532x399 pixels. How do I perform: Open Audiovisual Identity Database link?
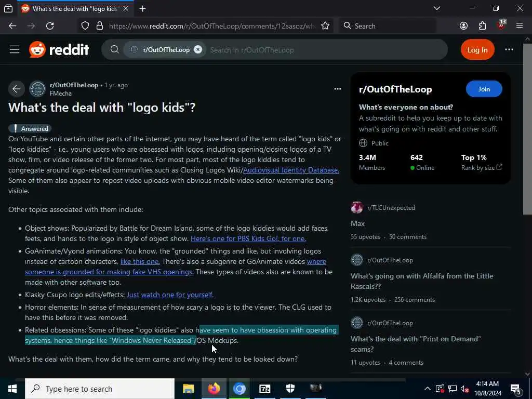coord(291,170)
